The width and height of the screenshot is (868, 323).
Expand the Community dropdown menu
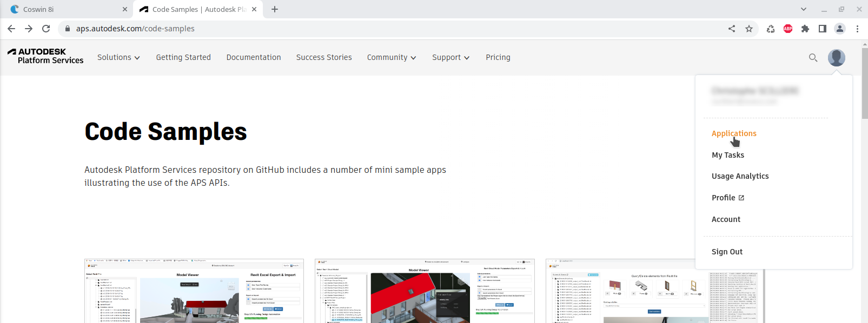[392, 57]
